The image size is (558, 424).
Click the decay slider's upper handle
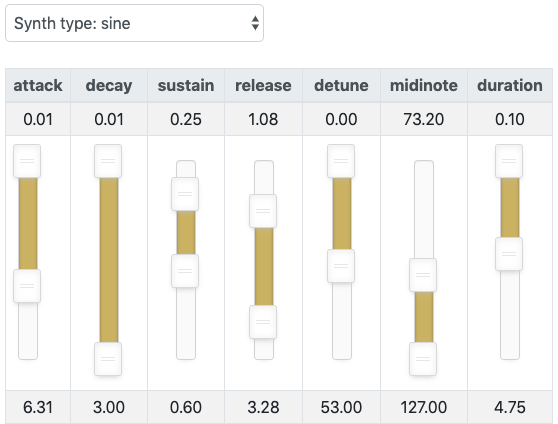point(108,161)
